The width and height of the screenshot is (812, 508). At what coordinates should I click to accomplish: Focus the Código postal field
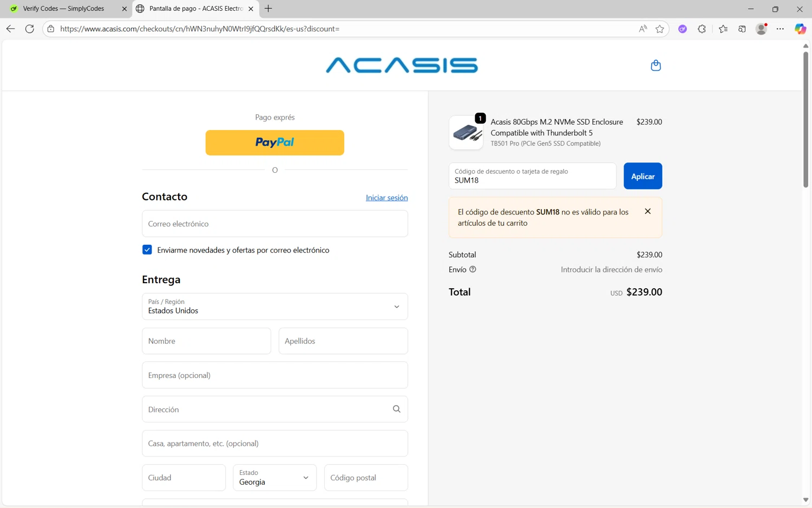pos(366,478)
